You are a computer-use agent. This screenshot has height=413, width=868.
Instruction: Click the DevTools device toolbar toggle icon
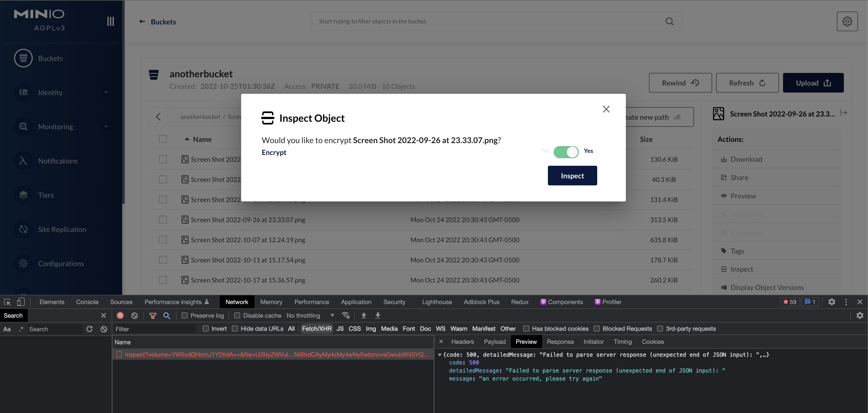21,302
